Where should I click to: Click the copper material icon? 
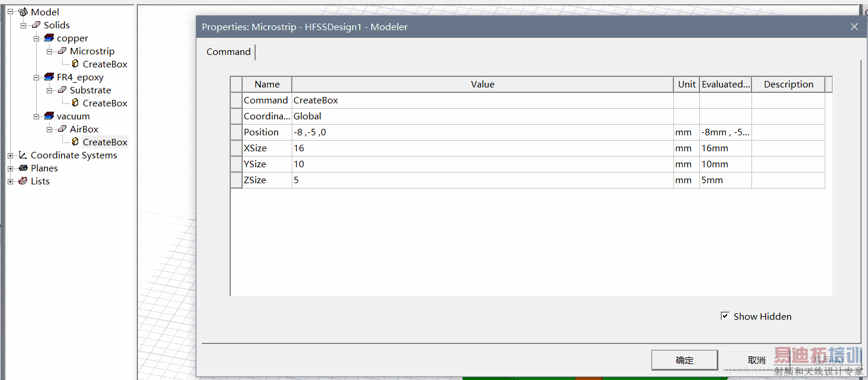49,38
